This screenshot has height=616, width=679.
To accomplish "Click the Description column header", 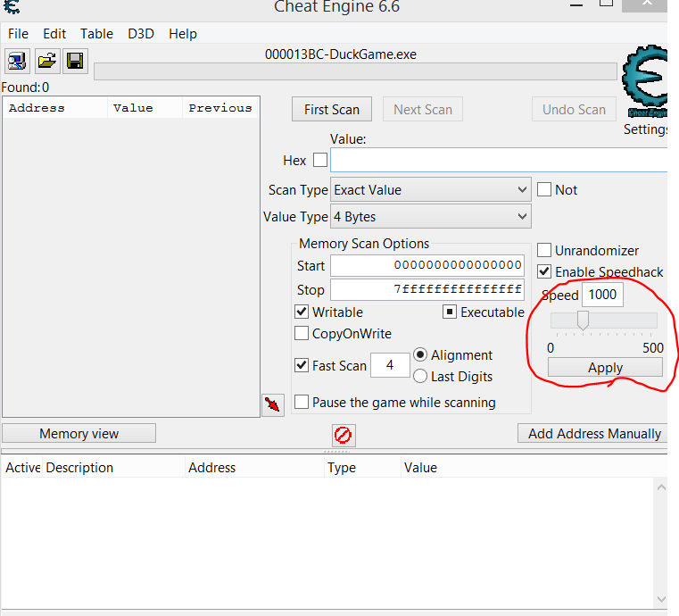I will [114, 468].
